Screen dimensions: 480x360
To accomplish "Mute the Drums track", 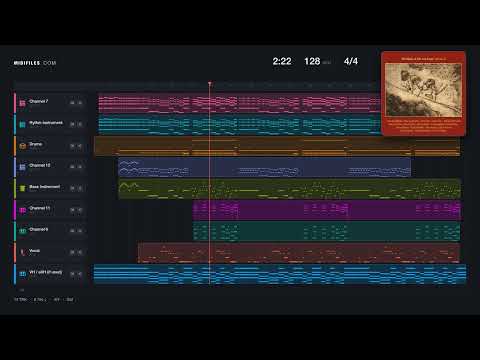I will (72, 146).
